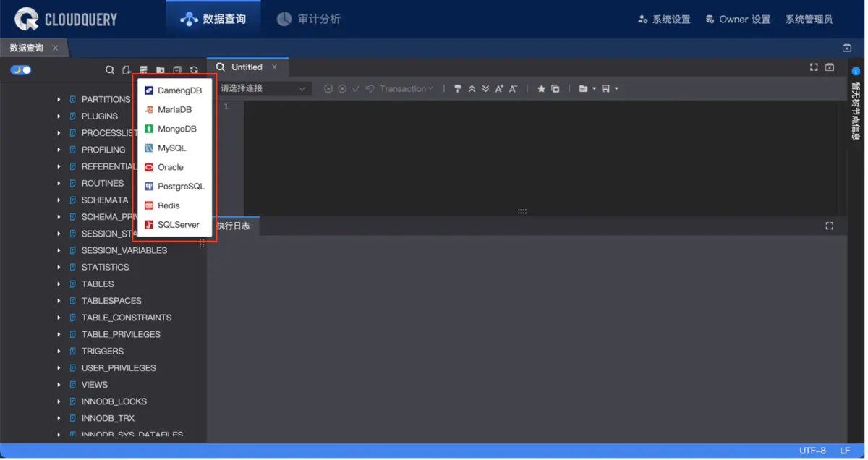Screen dimensions: 868x460
Task: Pick PostgreSQL from the database menu
Action: [x=174, y=187]
